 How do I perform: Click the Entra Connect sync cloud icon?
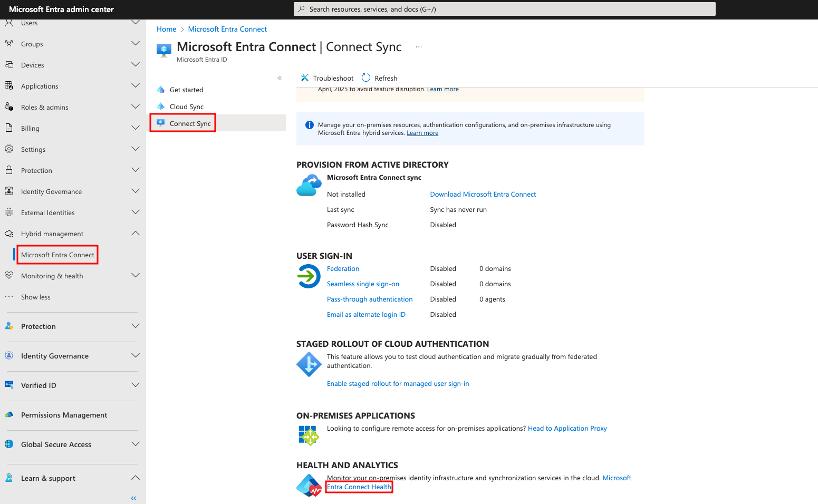point(309,185)
